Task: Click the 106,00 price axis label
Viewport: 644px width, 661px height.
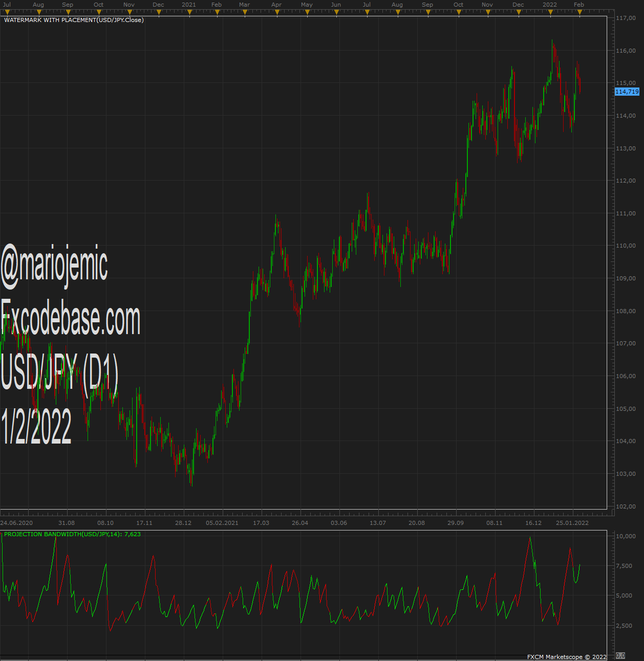Action: point(626,376)
